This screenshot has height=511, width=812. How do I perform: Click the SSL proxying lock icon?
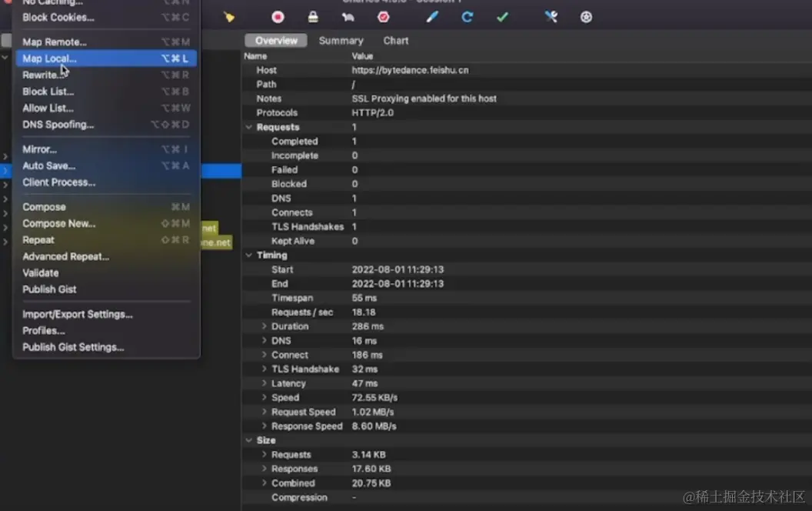pos(313,17)
